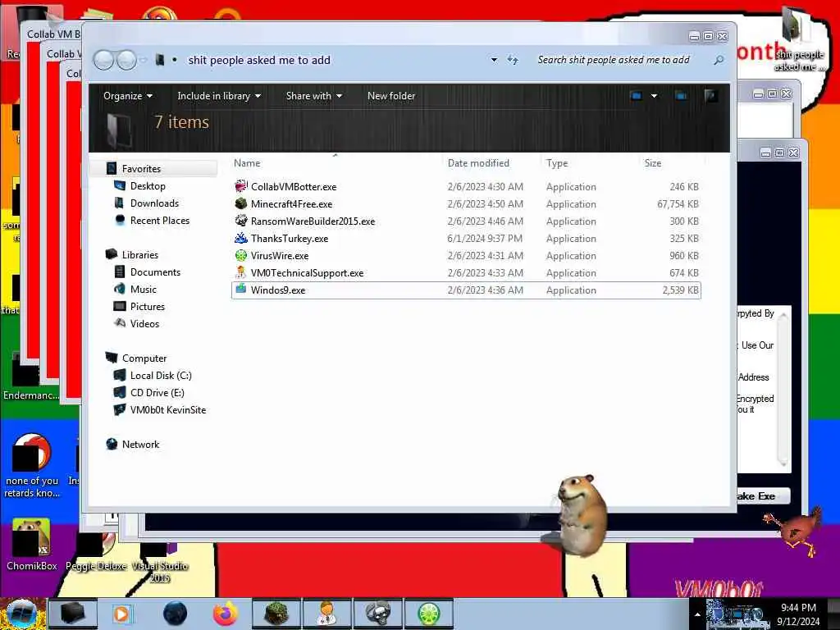Open the skull ransomware taskbar icon
Image resolution: width=840 pixels, height=630 pixels.
pyautogui.click(x=377, y=614)
